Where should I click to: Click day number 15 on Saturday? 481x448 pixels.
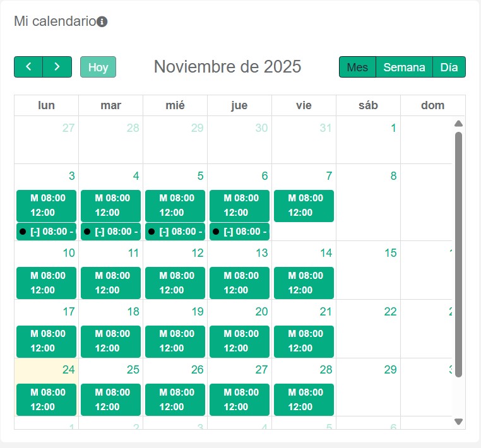(x=390, y=253)
